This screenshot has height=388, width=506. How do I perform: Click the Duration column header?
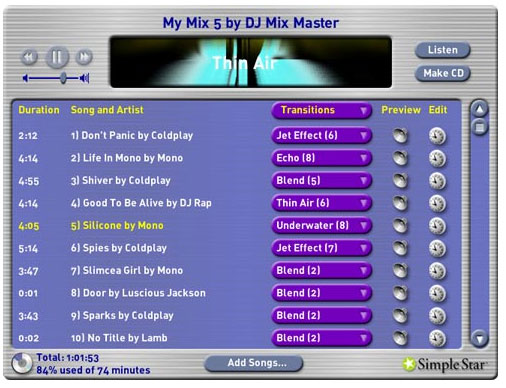click(x=39, y=110)
